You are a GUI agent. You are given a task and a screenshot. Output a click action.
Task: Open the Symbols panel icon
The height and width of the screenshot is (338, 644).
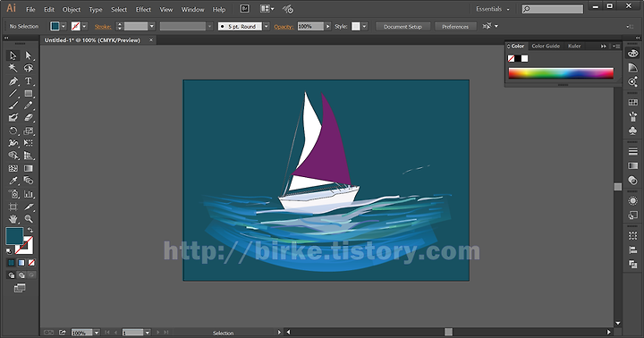pyautogui.click(x=633, y=131)
